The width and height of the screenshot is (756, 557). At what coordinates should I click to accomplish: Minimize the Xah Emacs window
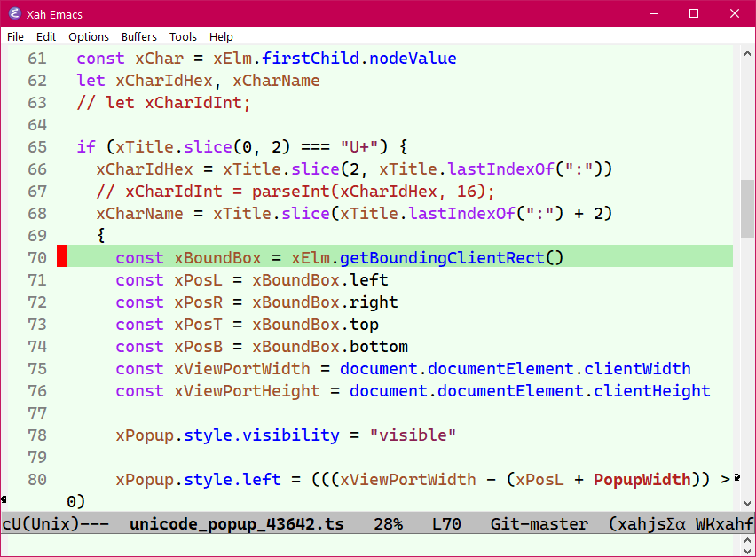(653, 13)
